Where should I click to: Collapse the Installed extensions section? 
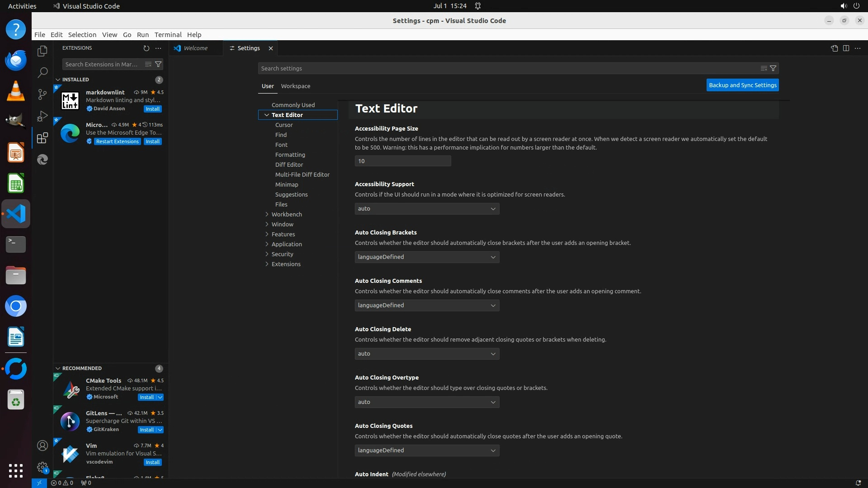(58, 80)
